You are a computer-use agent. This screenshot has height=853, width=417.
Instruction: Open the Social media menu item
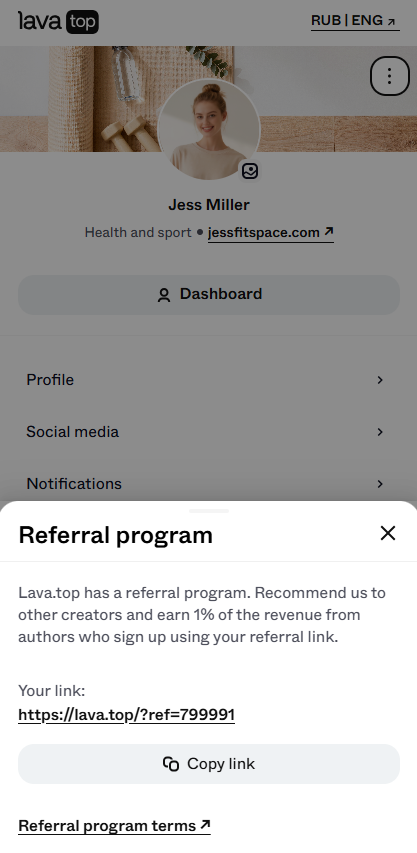pyautogui.click(x=208, y=432)
